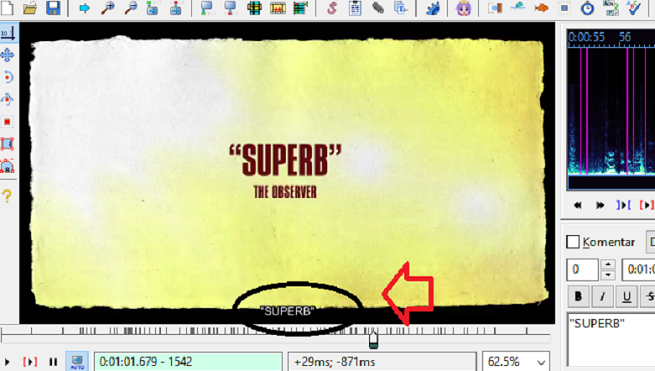Play audio selection blue bracket button
This screenshot has width=655, height=371.
pos(623,205)
